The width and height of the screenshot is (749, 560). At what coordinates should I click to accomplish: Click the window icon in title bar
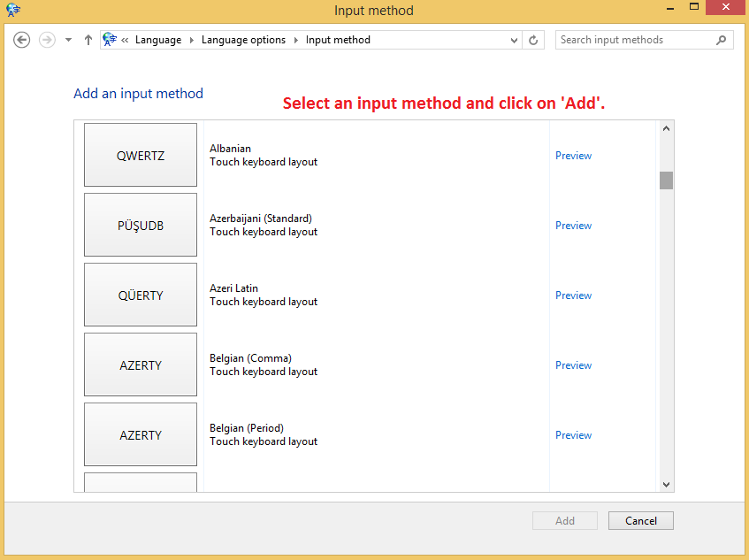pyautogui.click(x=13, y=10)
